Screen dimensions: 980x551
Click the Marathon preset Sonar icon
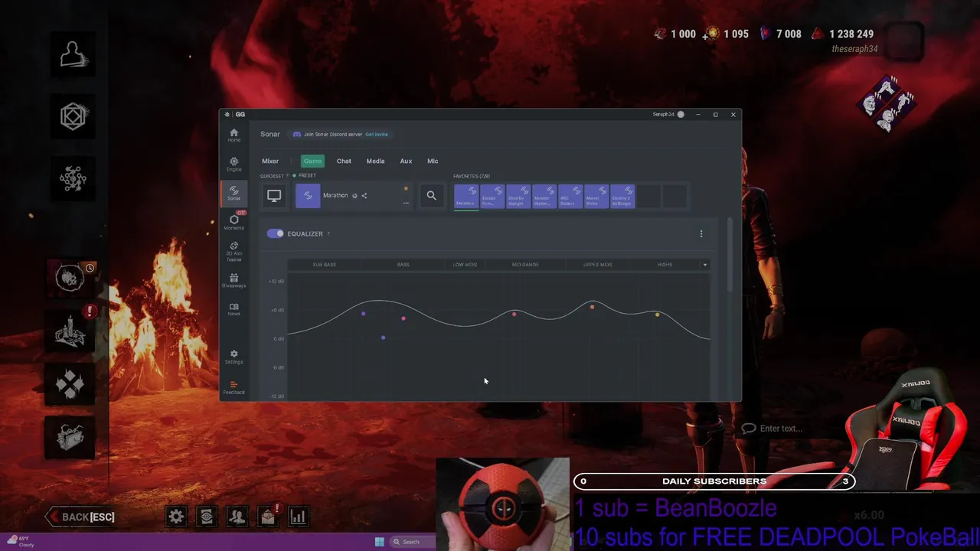tap(308, 196)
